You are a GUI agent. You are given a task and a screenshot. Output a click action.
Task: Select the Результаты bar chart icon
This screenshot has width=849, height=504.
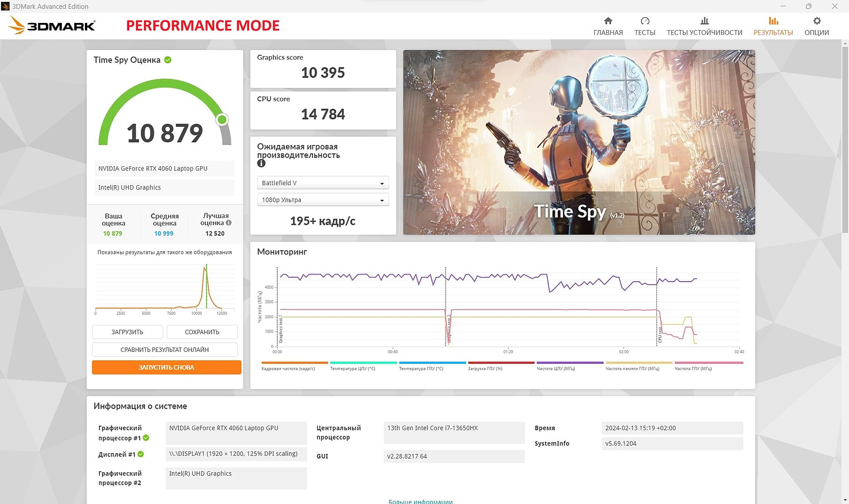773,21
